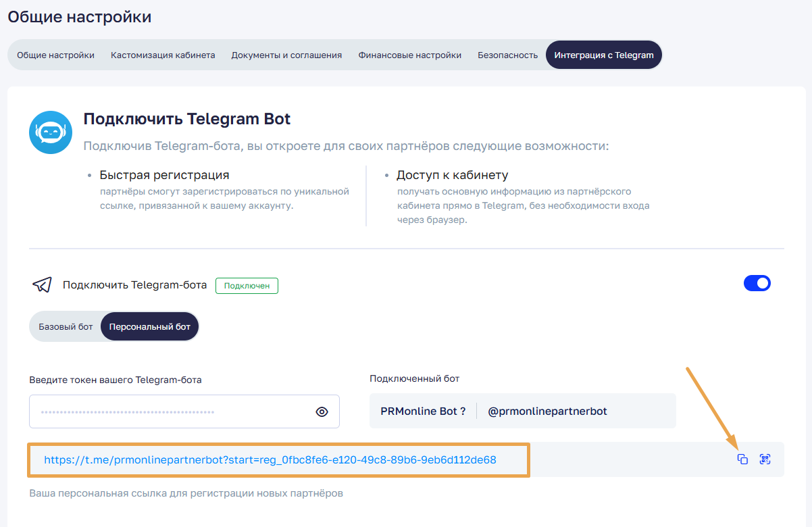Image resolution: width=812 pixels, height=527 pixels.
Task: Copy the personal registration link
Action: 742,459
